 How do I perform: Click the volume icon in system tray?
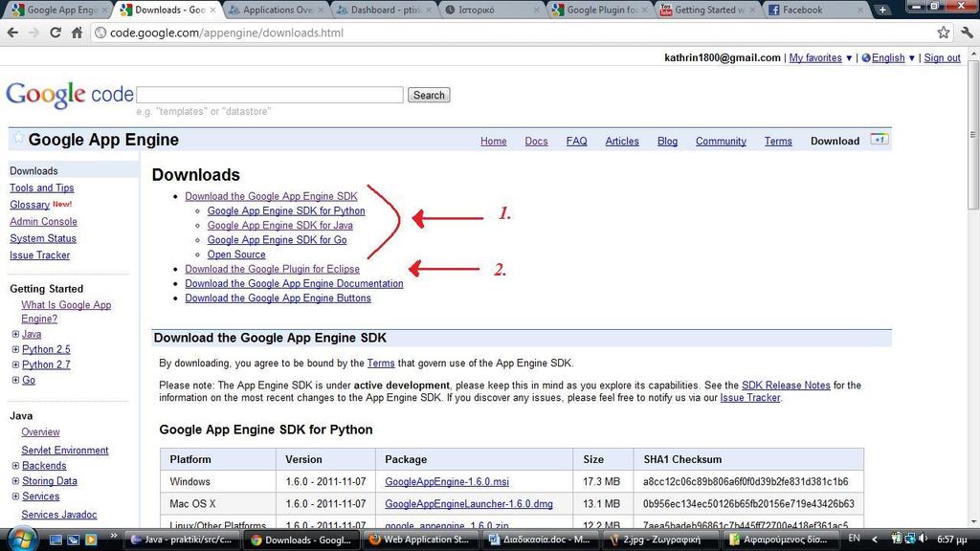[x=924, y=539]
